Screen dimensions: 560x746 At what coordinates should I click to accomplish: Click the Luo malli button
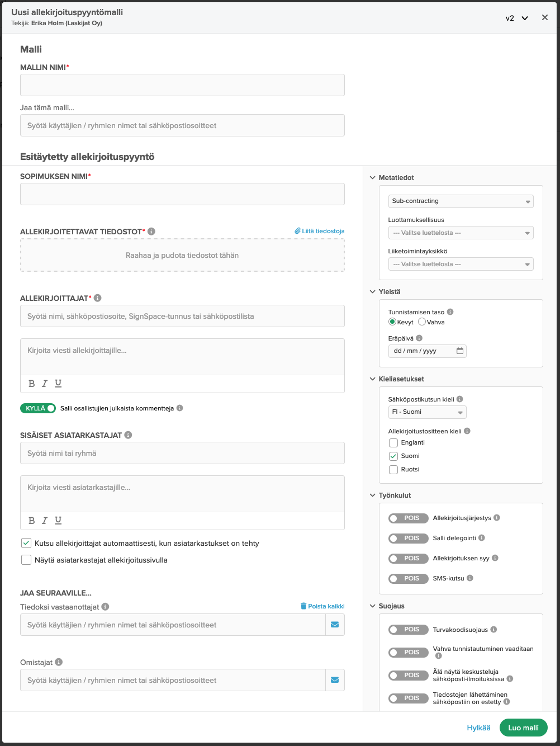pos(523,728)
